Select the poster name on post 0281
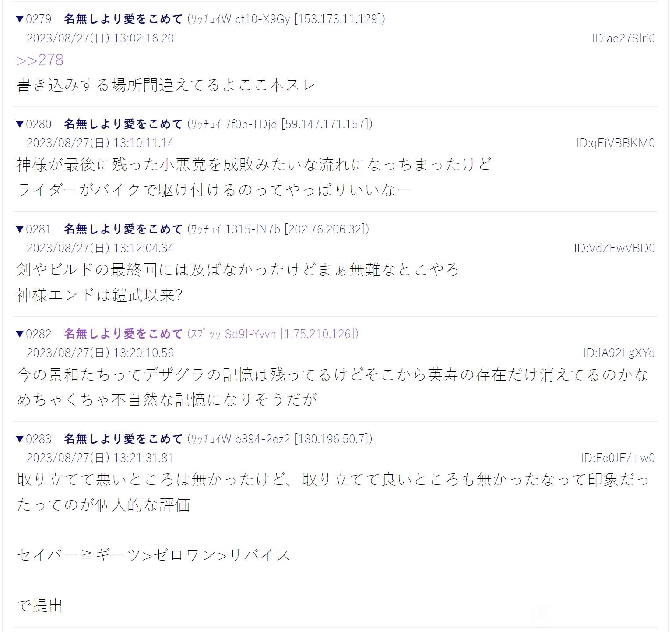 (123, 229)
